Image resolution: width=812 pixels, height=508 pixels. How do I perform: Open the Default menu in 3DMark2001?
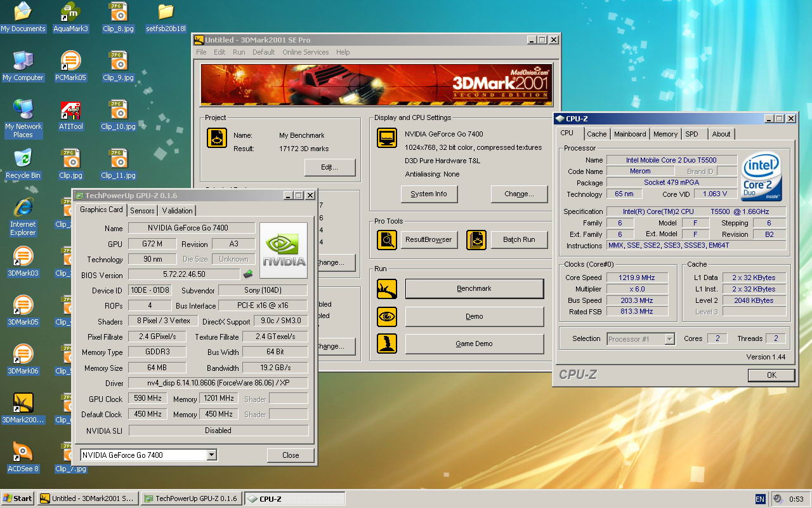[x=263, y=52]
